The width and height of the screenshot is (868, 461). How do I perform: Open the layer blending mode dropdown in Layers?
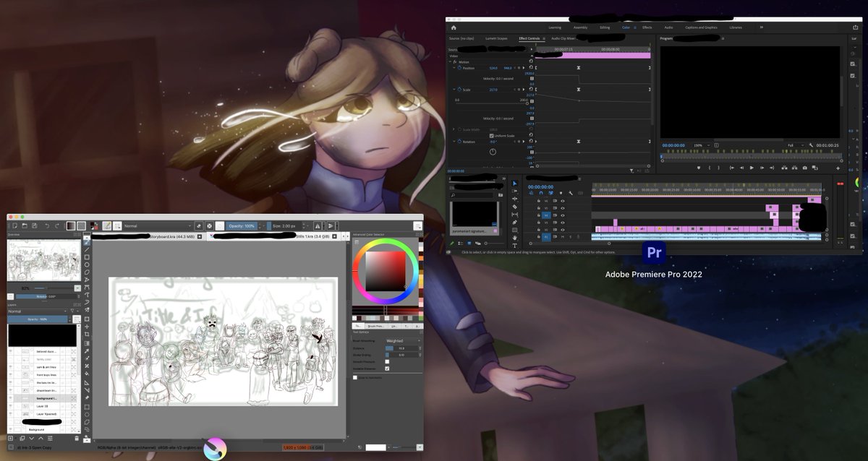tap(37, 311)
